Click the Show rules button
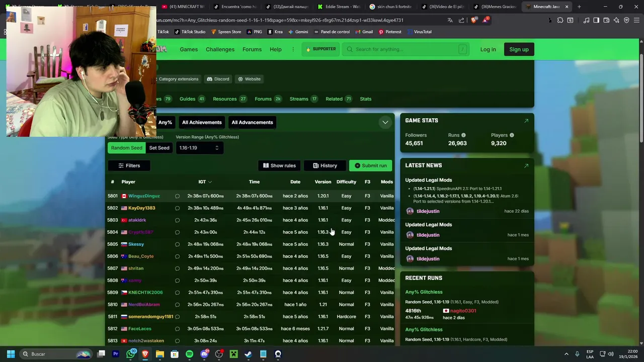The image size is (644, 362). pyautogui.click(x=279, y=165)
